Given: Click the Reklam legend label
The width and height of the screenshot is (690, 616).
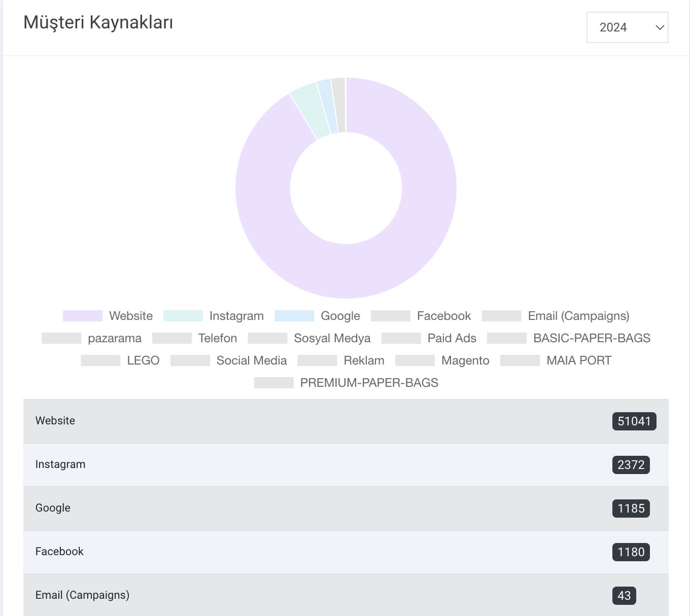Looking at the screenshot, I should (x=364, y=360).
